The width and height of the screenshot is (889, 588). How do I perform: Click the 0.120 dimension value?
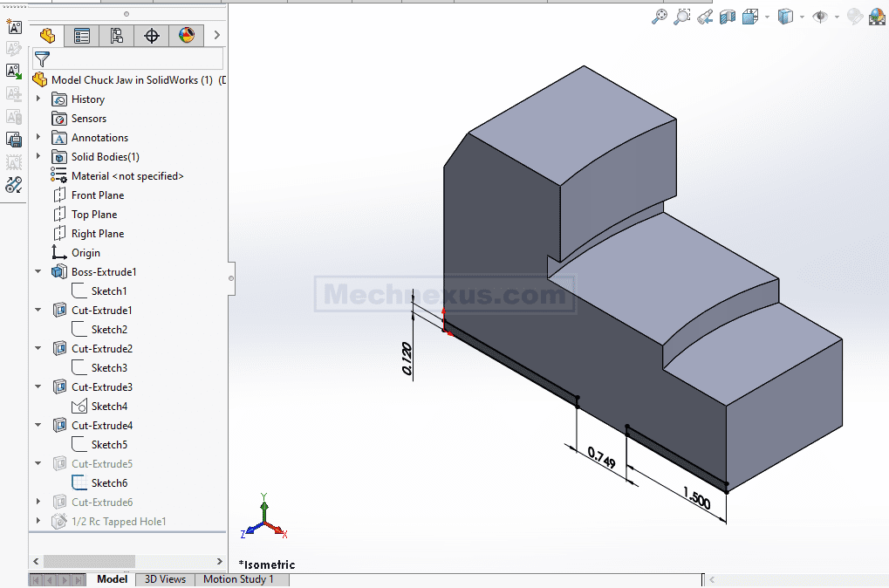(407, 359)
